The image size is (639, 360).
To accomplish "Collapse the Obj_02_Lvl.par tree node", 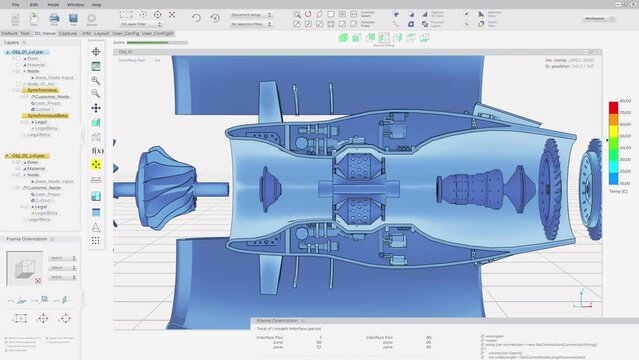I will (x=7, y=156).
